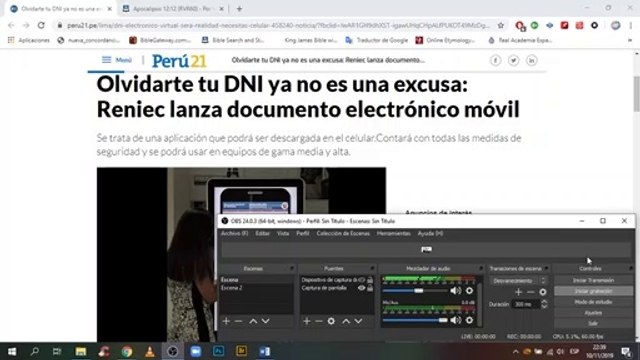Add a new scene with the plus icon in Escenas
Image resolution: width=640 pixels, height=360 pixels.
click(226, 321)
